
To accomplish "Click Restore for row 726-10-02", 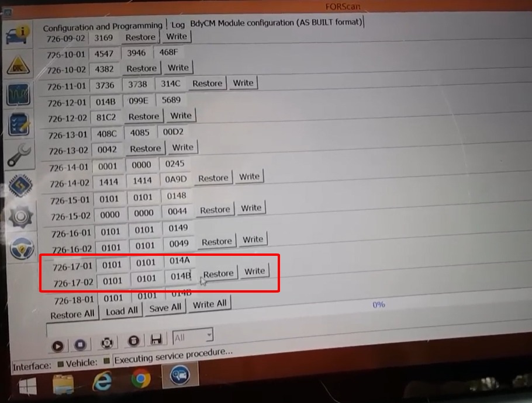I will tap(141, 68).
